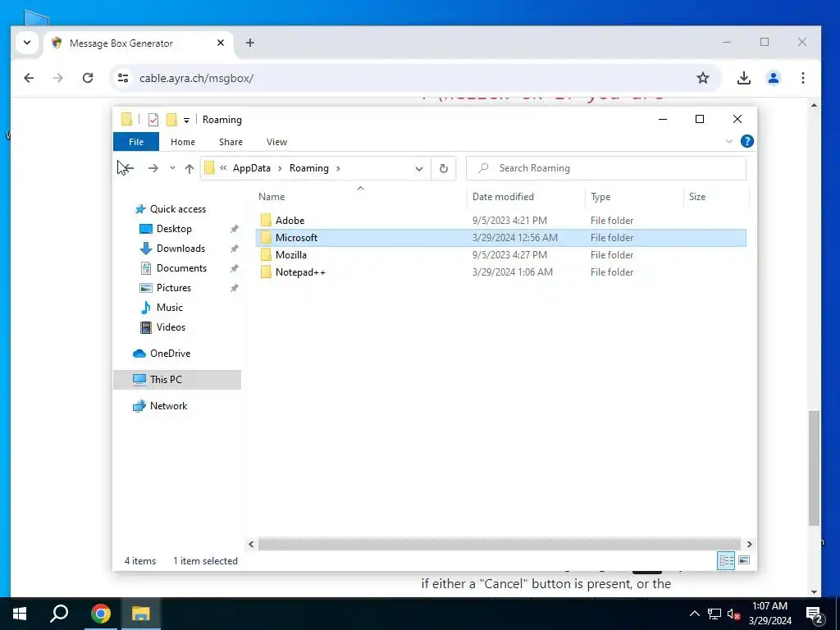View site information in Chrome address bar
The height and width of the screenshot is (630, 840).
pos(123,78)
